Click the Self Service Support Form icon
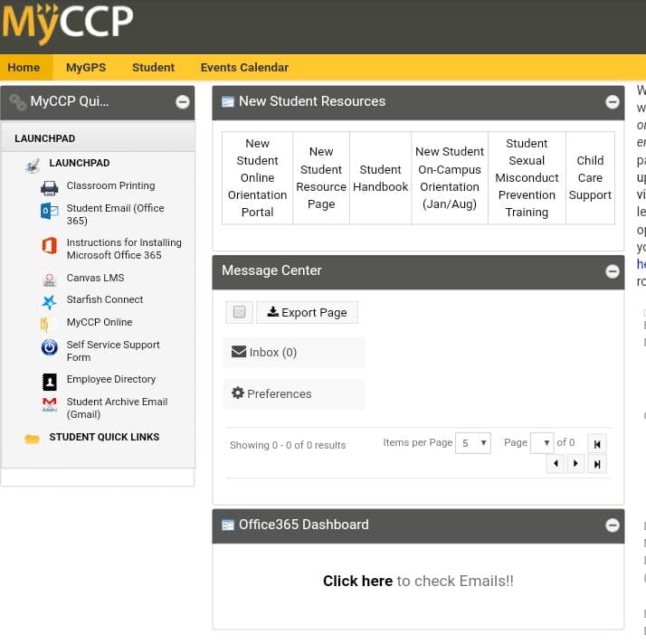The height and width of the screenshot is (644, 646). click(49, 348)
